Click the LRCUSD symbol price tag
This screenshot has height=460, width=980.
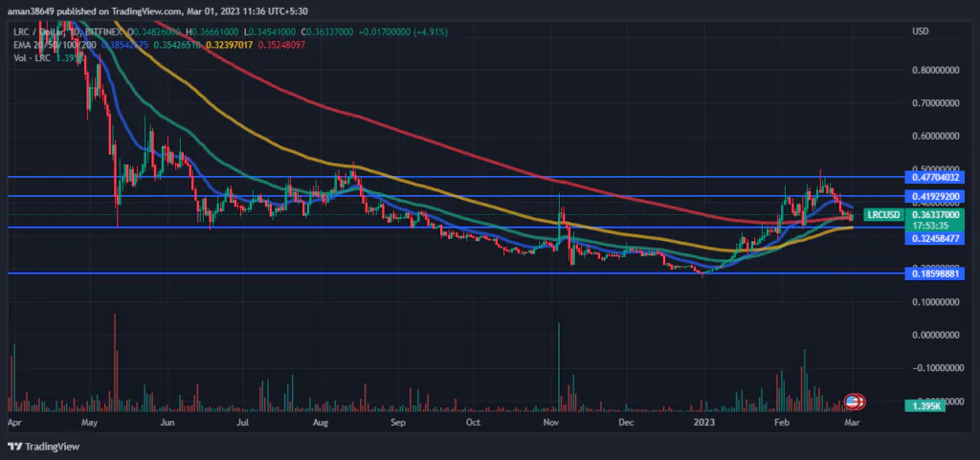[883, 215]
